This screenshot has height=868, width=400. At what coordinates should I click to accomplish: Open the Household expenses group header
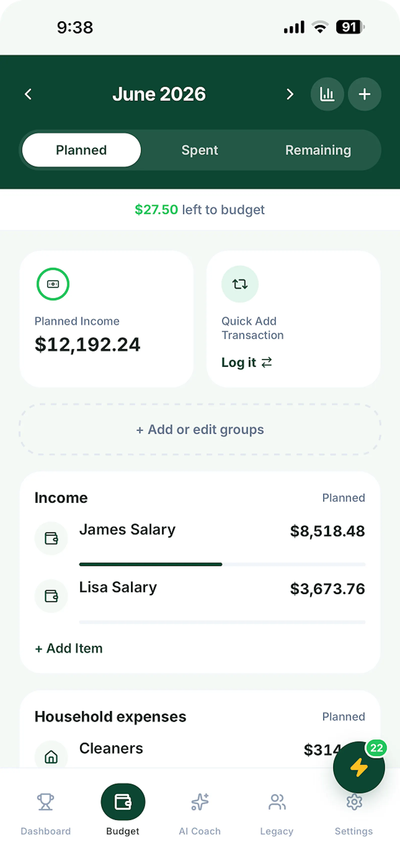[x=110, y=716]
